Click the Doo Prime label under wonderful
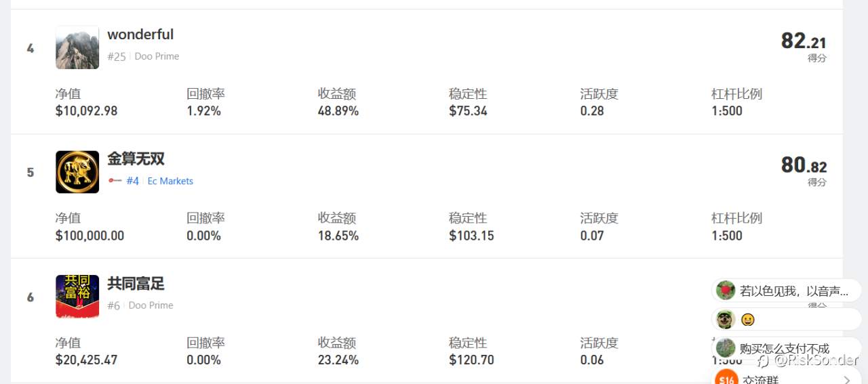 coord(157,56)
